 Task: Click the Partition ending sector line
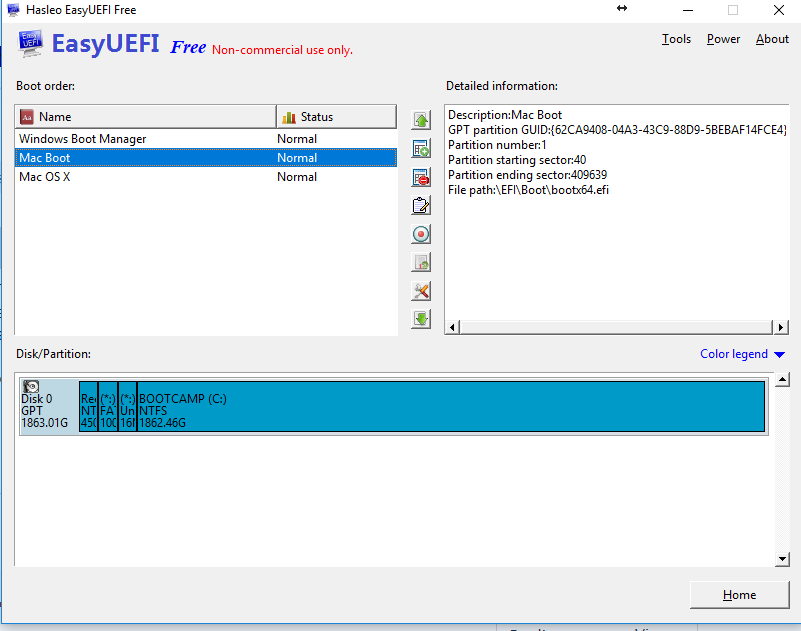(x=527, y=175)
